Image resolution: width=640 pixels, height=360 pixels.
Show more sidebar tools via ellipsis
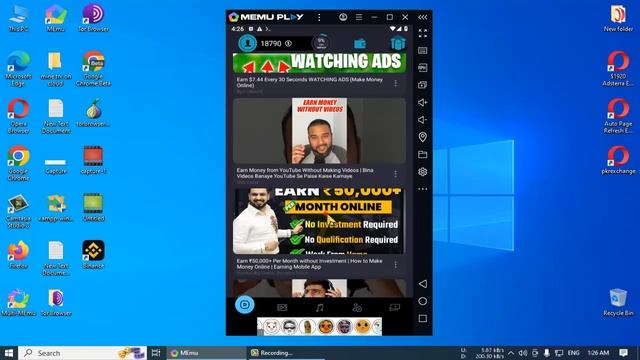point(423,189)
